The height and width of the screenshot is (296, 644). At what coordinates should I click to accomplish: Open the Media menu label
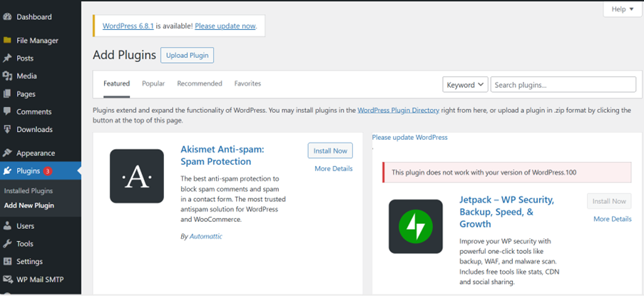click(x=26, y=76)
